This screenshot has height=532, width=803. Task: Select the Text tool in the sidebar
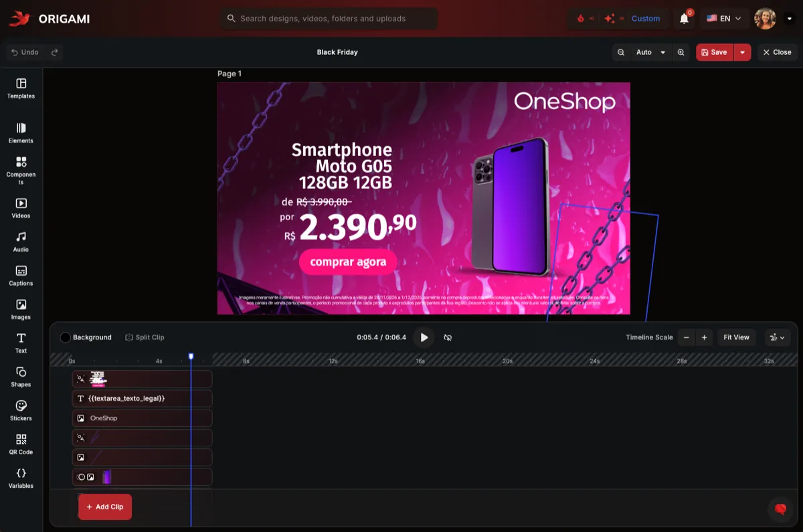coord(21,343)
